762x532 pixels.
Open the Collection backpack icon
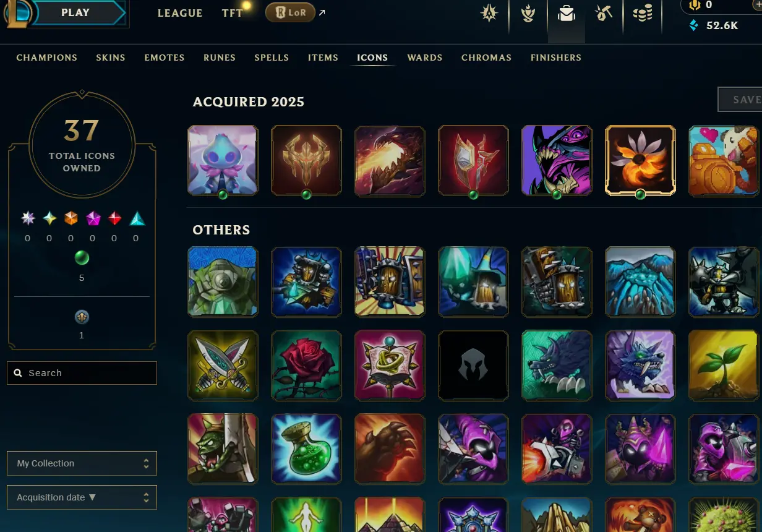click(x=567, y=13)
